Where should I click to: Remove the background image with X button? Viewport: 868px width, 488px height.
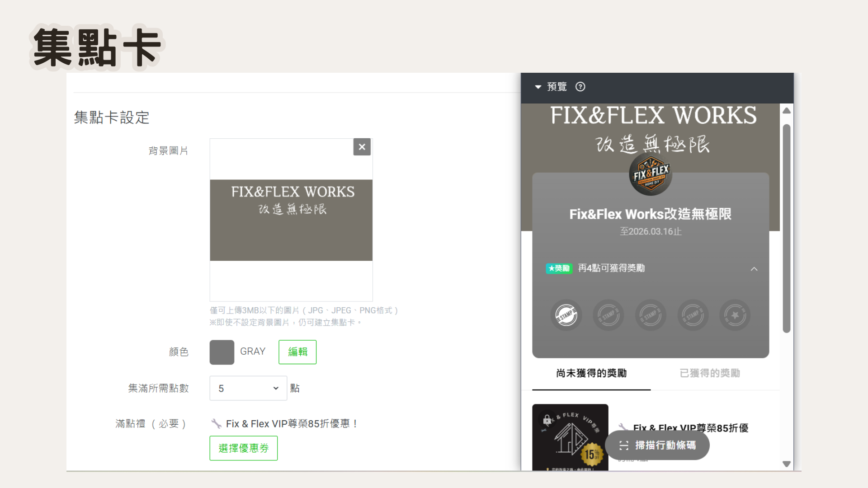[x=362, y=147]
